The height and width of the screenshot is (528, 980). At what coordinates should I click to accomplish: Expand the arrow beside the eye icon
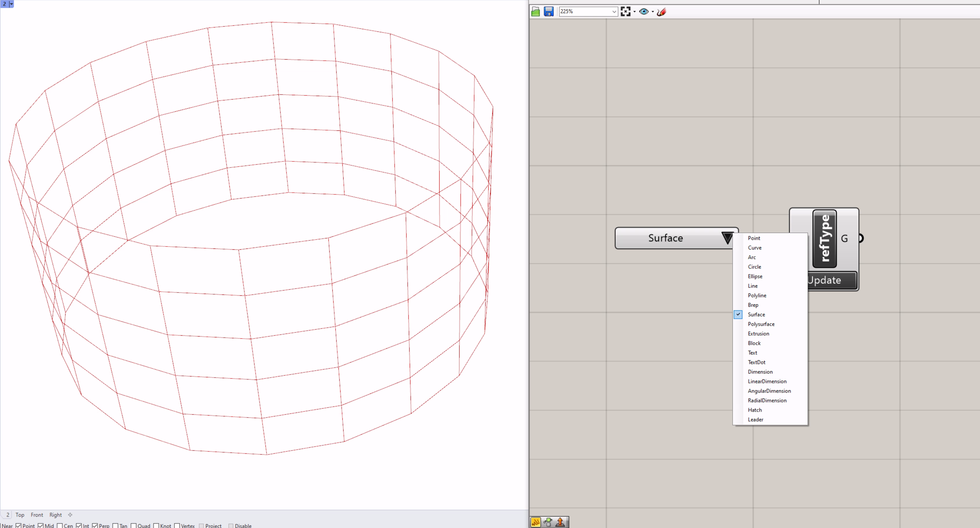click(653, 11)
